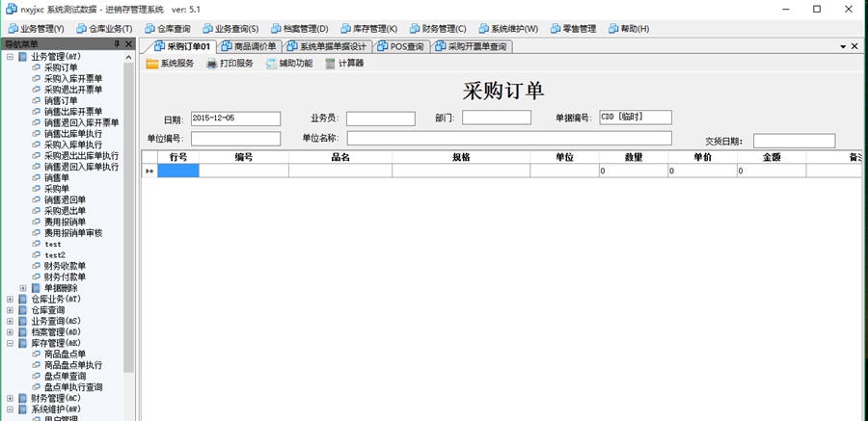Select 采购退出开票单 in navigation tree
The image size is (868, 421).
[73, 90]
